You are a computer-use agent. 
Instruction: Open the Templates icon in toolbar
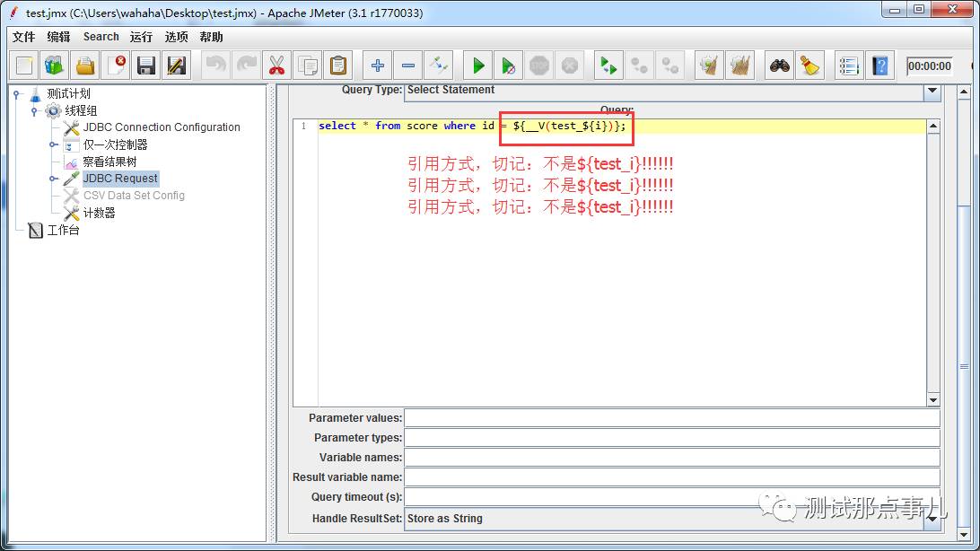pyautogui.click(x=55, y=66)
